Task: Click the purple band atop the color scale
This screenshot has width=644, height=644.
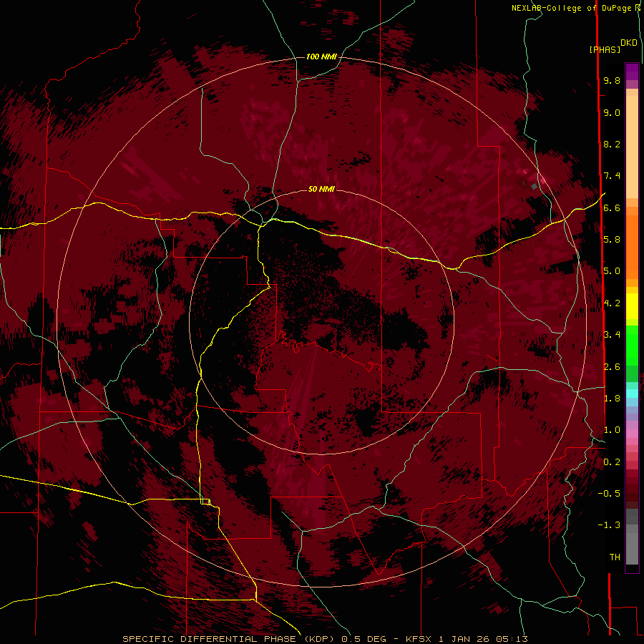Action: pyautogui.click(x=632, y=72)
